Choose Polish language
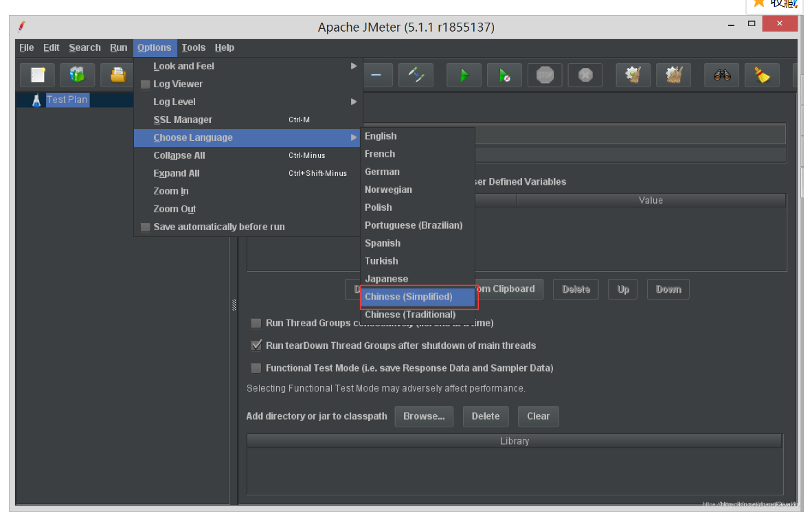The height and width of the screenshot is (520, 812). 418,207
